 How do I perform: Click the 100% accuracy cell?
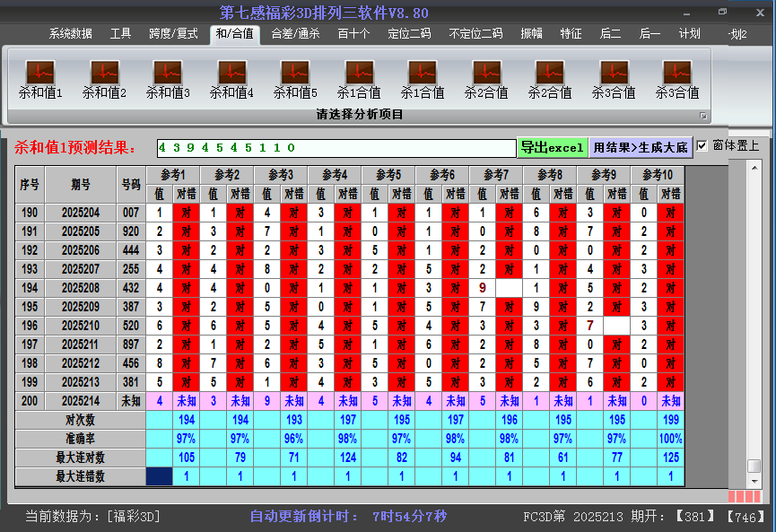[670, 439]
